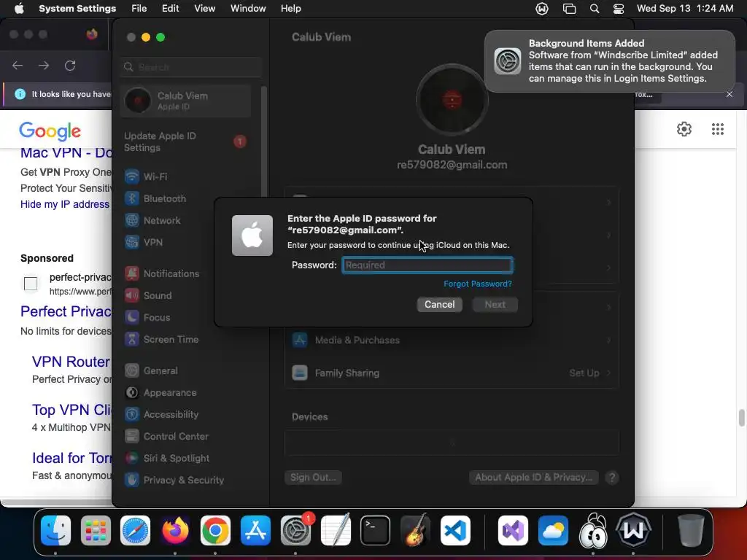Select Accessibility in the sidebar

click(186, 414)
